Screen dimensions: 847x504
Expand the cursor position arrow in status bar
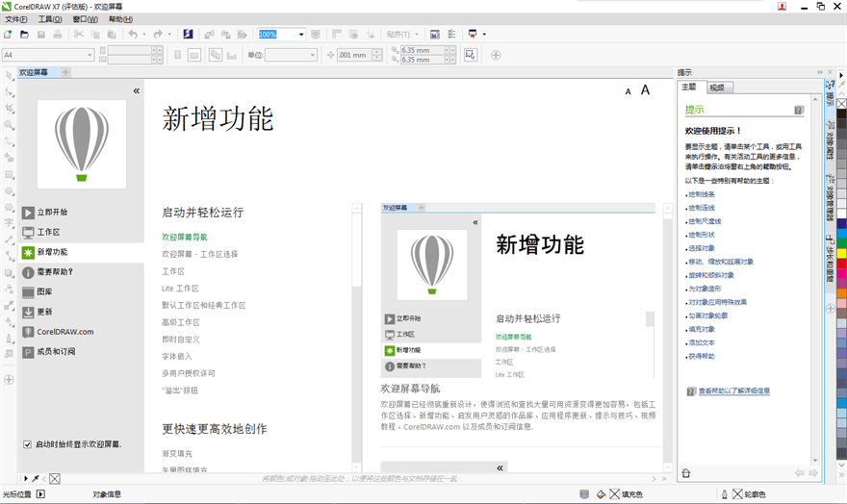click(40, 494)
